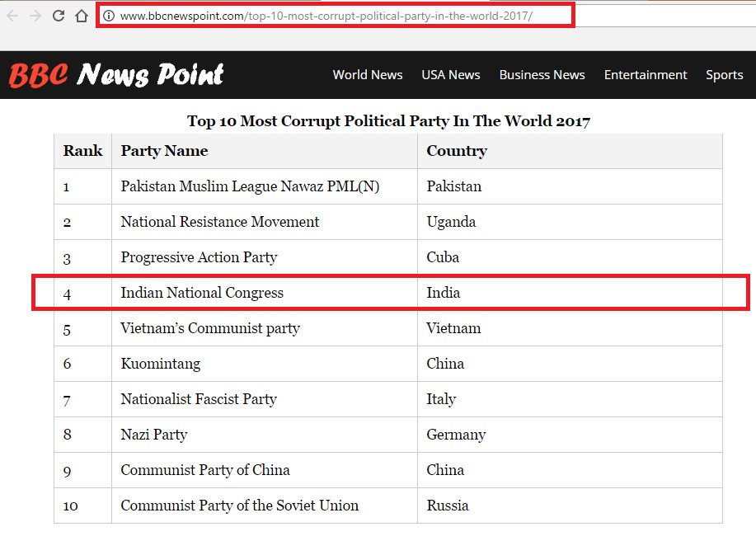Image resolution: width=756 pixels, height=541 pixels.
Task: Select the Russia country cell
Action: point(570,506)
